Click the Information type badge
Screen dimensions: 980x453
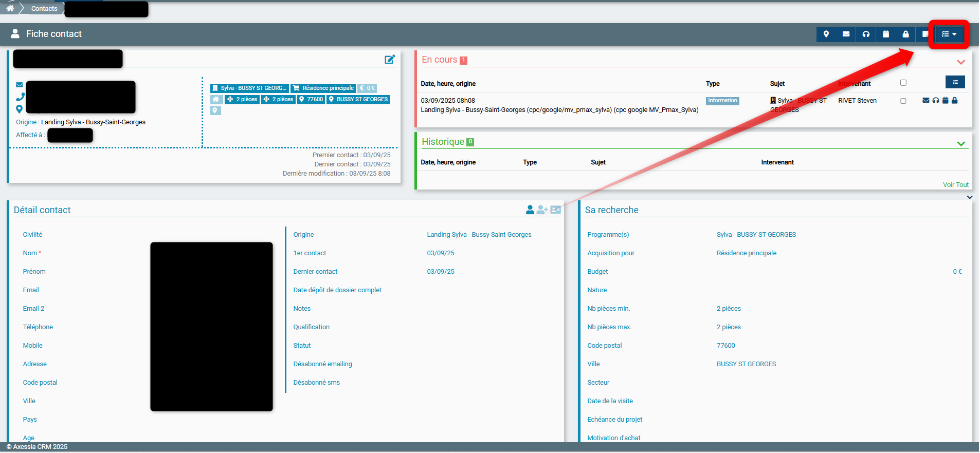[722, 101]
